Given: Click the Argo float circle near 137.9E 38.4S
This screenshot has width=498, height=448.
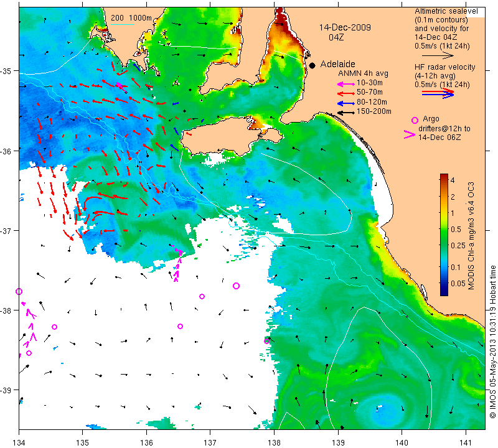Looking at the screenshot, I should 266,342.
